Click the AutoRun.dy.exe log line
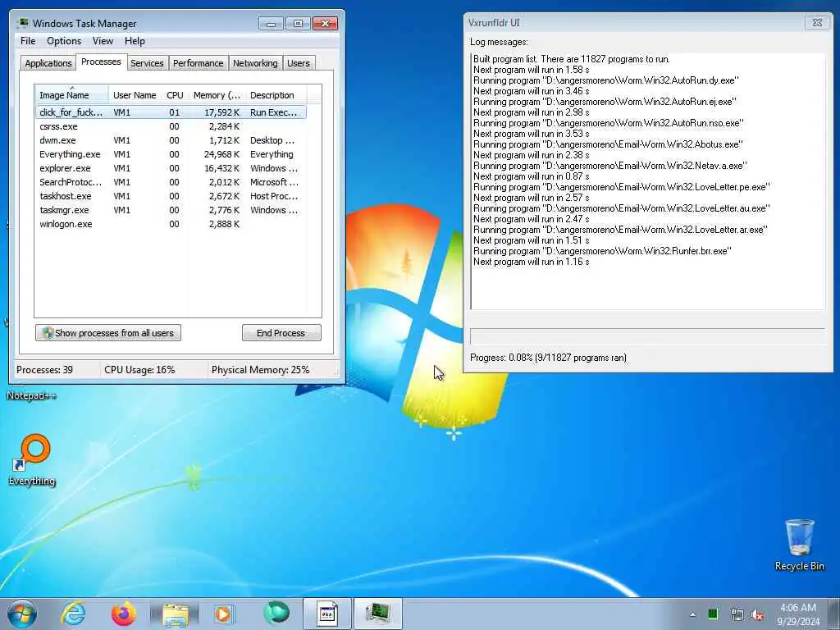 tap(606, 80)
